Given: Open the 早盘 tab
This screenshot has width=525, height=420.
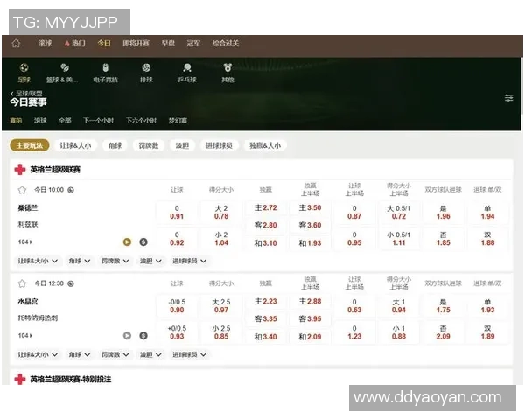Looking at the screenshot, I should [168, 43].
